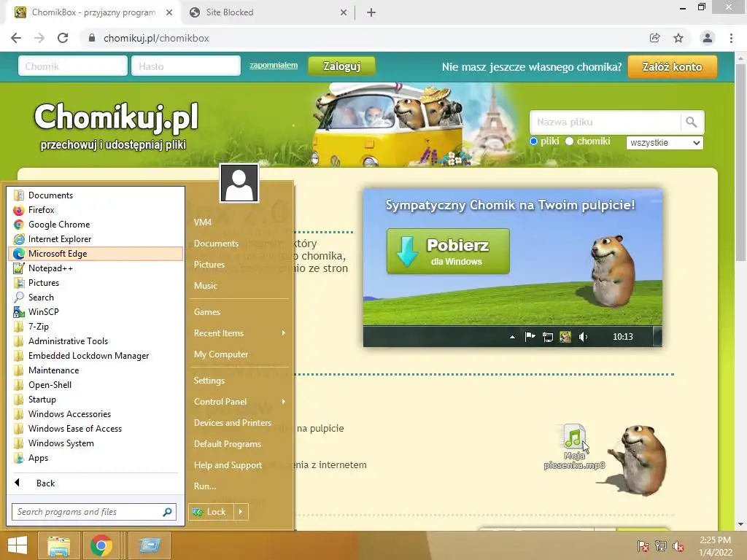The width and height of the screenshot is (747, 560).
Task: Open the Chrome profile avatar
Action: (x=708, y=38)
